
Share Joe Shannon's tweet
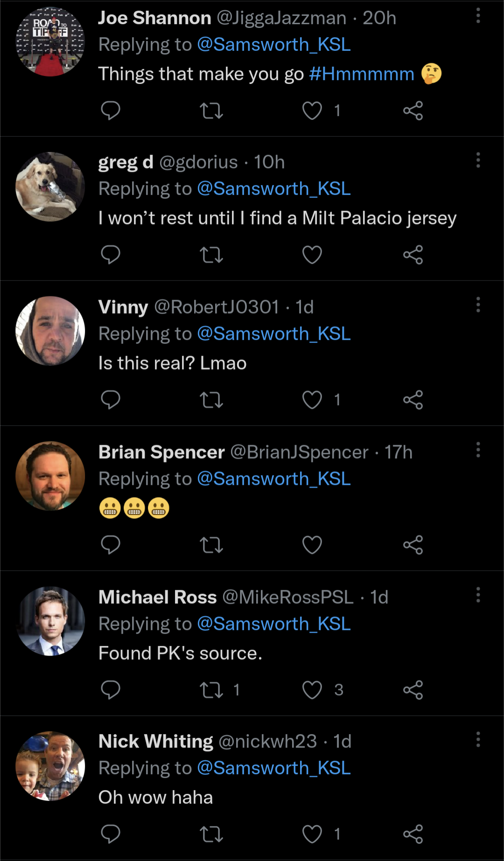[413, 111]
